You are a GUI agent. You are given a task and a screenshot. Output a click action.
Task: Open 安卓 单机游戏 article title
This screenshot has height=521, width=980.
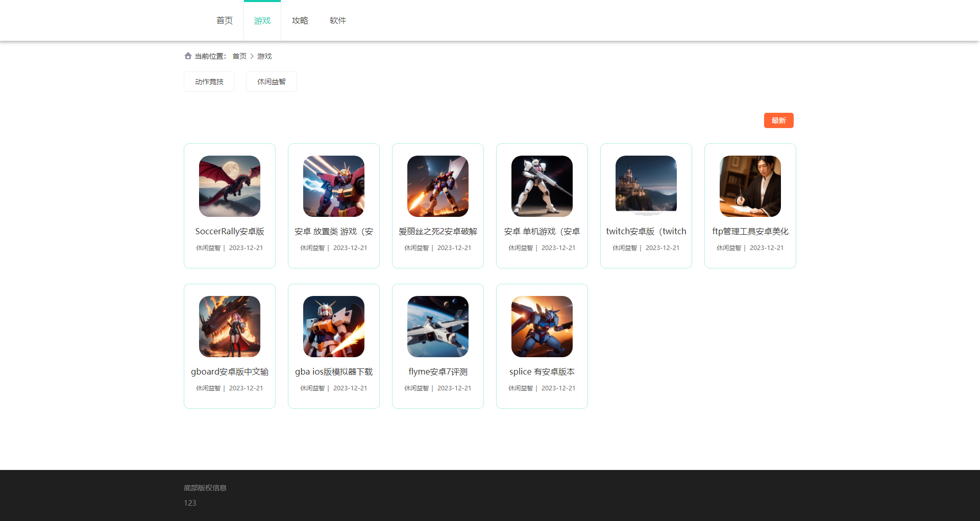[x=542, y=231]
